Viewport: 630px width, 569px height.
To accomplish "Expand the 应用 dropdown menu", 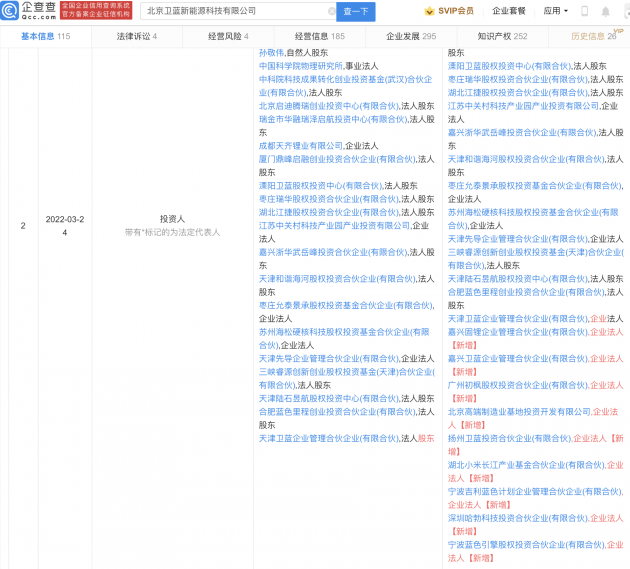I will click(x=555, y=11).
